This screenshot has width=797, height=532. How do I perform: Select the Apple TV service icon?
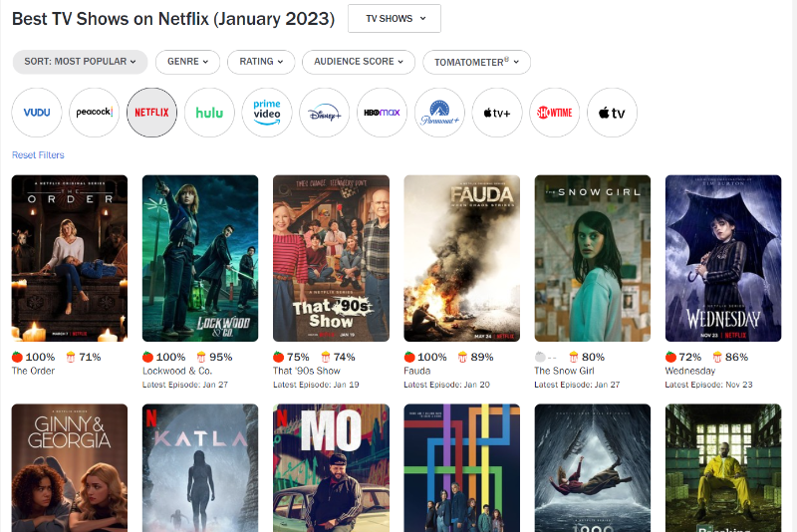tap(612, 113)
